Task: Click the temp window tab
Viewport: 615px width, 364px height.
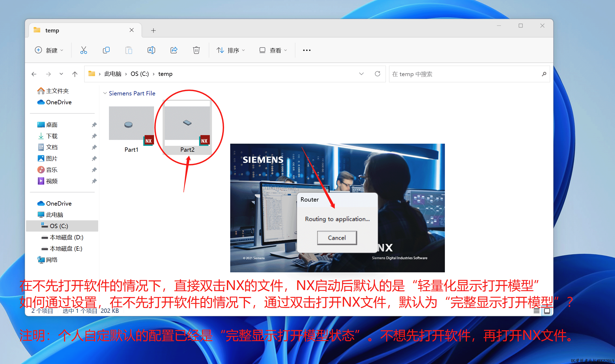Action: coord(85,30)
